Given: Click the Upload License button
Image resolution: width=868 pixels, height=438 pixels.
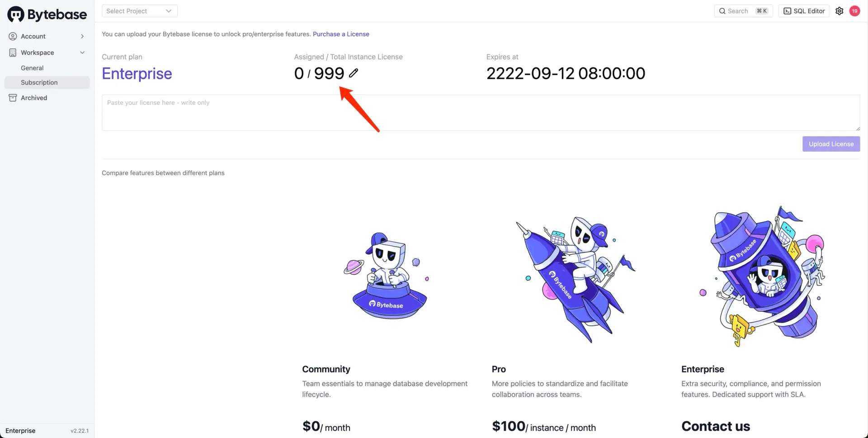Looking at the screenshot, I should tap(831, 144).
